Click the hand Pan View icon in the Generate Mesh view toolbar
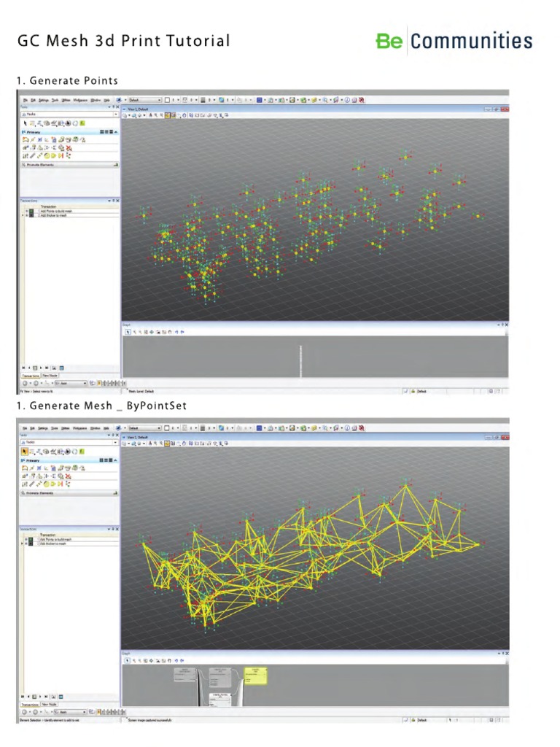 [x=184, y=444]
